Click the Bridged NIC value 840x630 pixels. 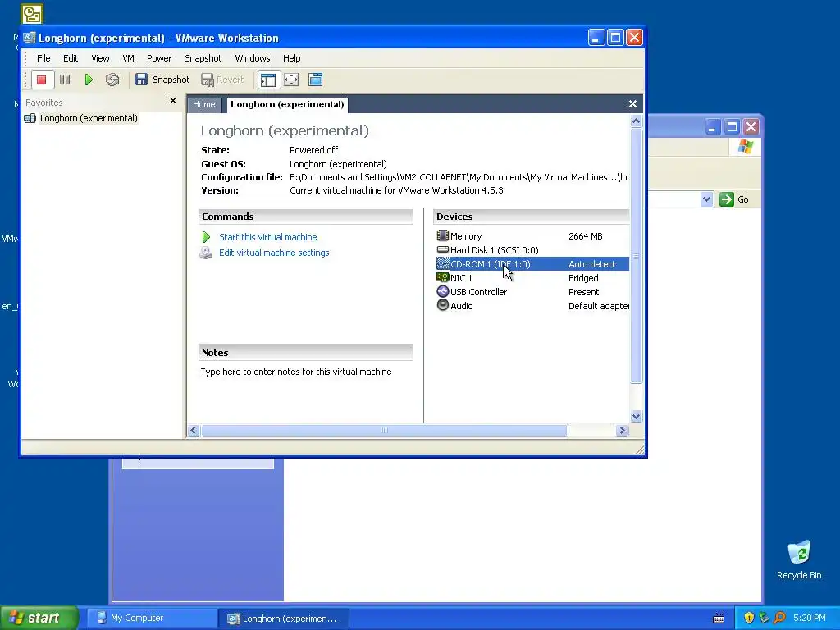tap(583, 278)
